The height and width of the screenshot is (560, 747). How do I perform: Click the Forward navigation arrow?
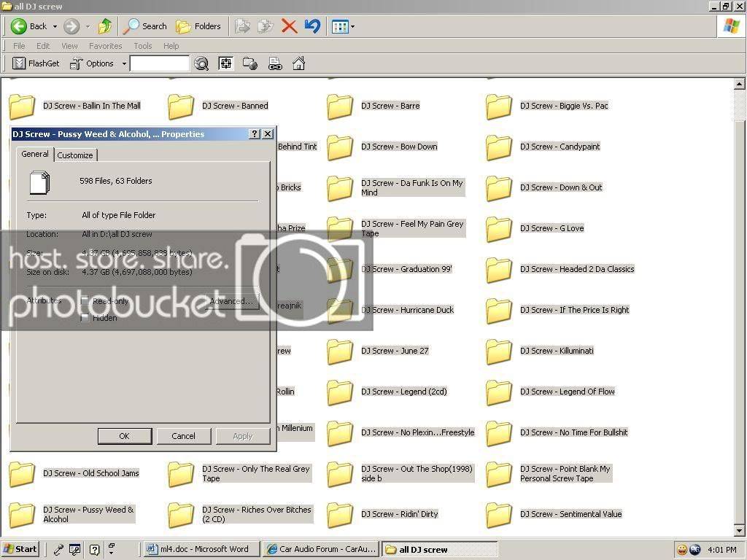(71, 26)
